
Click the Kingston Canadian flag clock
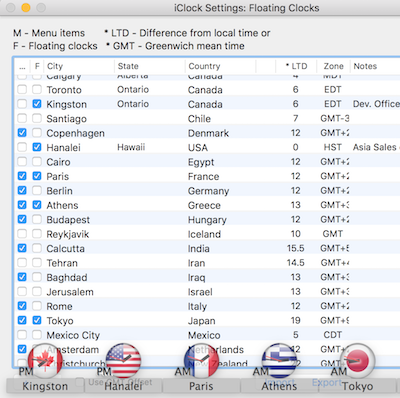pyautogui.click(x=45, y=361)
